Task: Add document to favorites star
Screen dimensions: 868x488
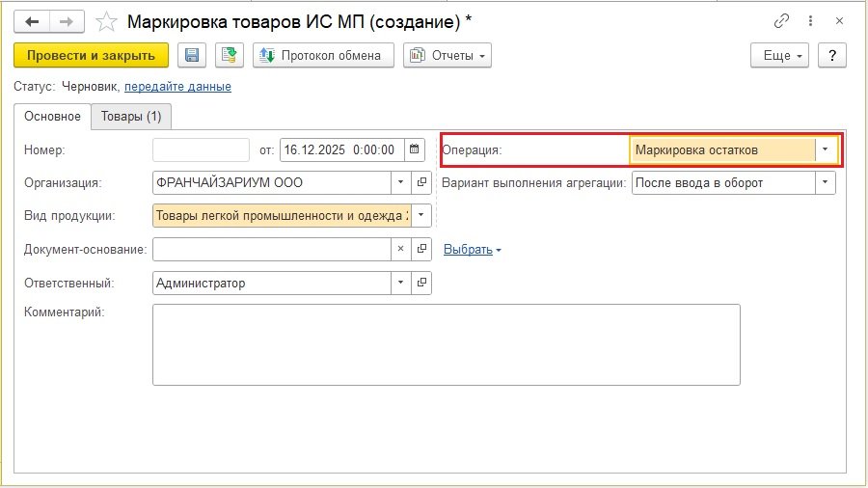Action: coord(108,21)
